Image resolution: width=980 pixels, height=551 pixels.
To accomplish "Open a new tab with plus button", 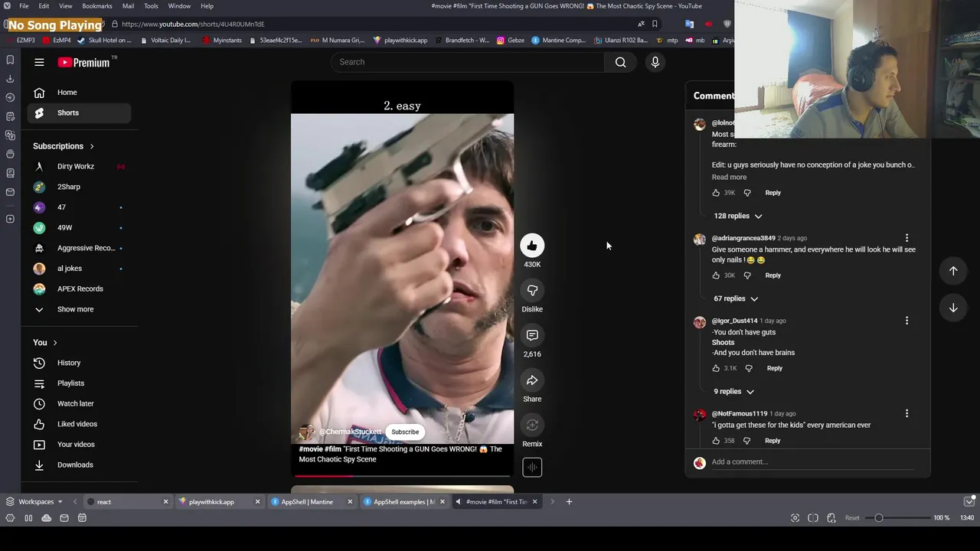I will point(569,502).
